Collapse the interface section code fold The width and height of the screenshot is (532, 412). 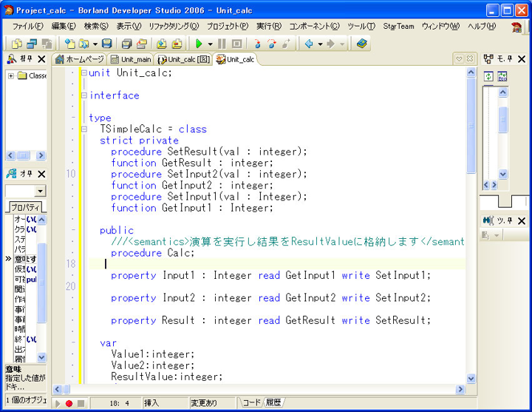click(x=83, y=95)
